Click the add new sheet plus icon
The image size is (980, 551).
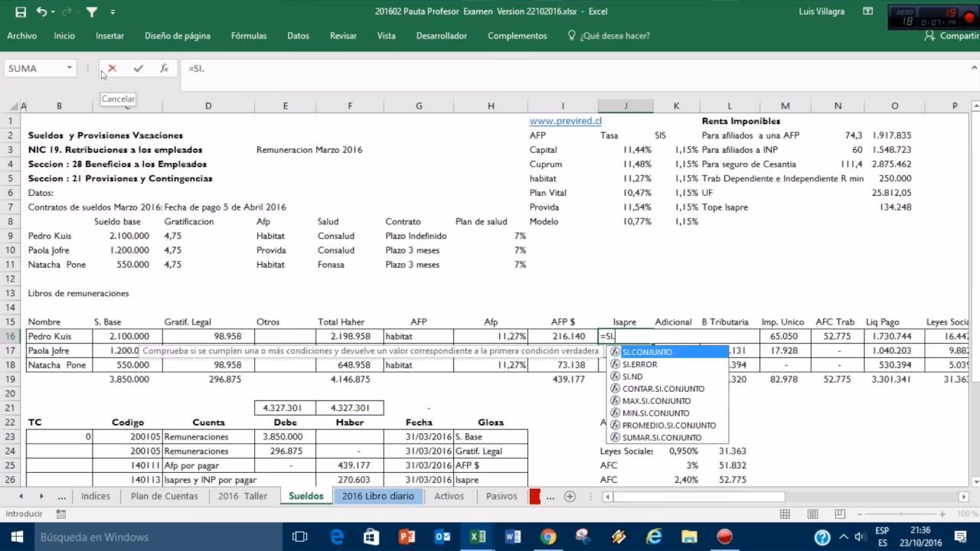[x=570, y=496]
